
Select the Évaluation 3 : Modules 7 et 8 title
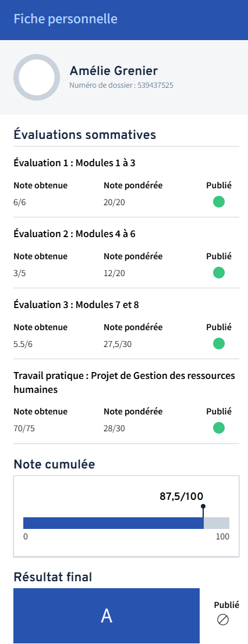[73, 305]
